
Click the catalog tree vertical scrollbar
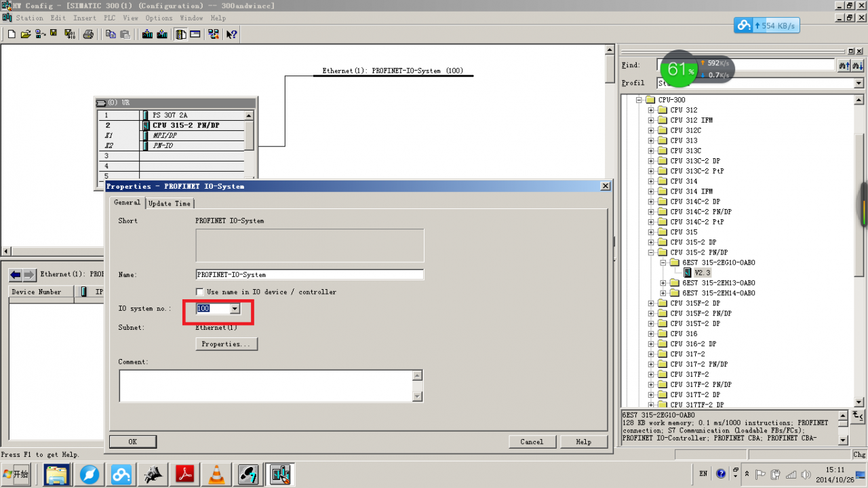(859, 251)
